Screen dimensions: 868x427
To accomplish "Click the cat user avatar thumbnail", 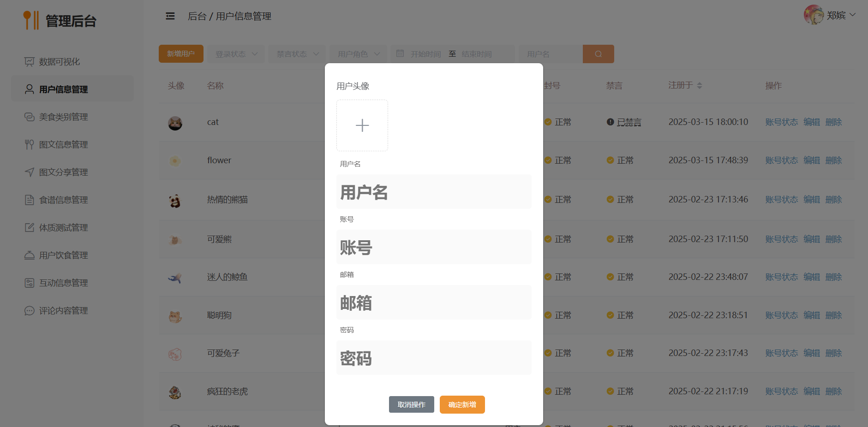I will pos(175,123).
